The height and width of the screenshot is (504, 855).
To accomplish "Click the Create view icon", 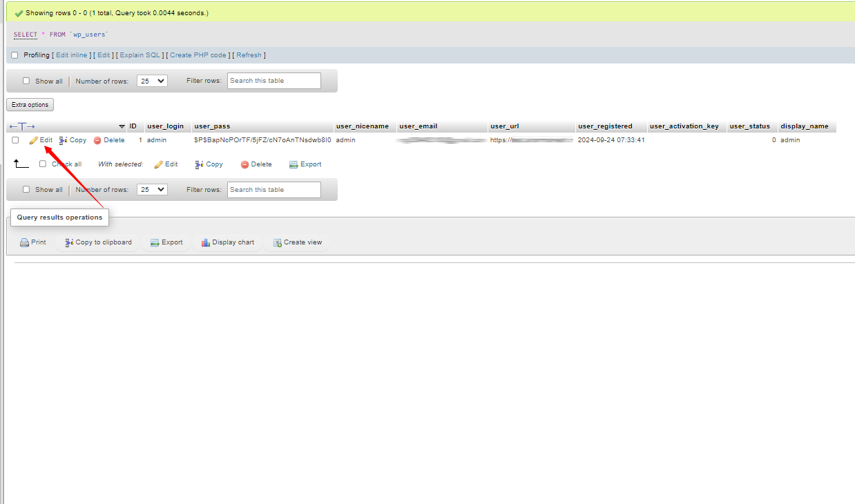I will [x=277, y=242].
